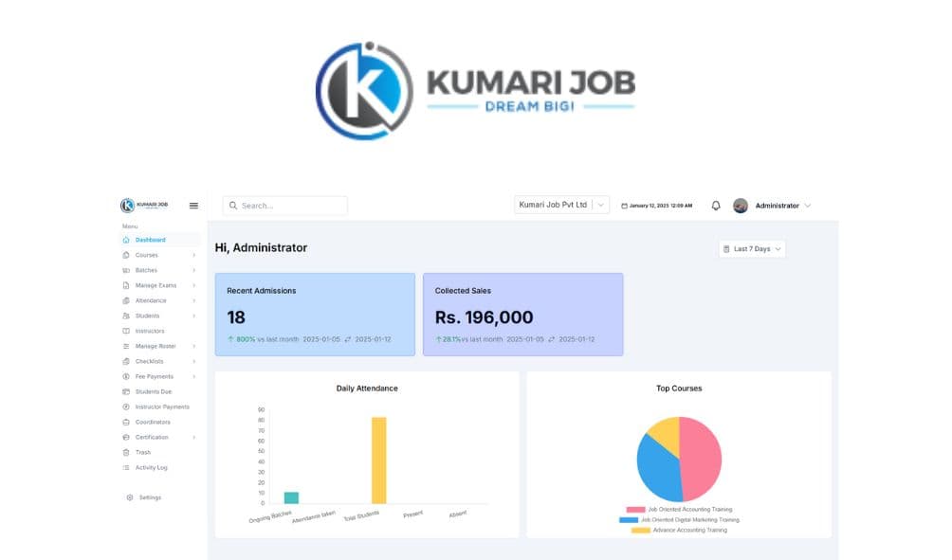Click the Students Due icon
The image size is (952, 560).
[126, 392]
